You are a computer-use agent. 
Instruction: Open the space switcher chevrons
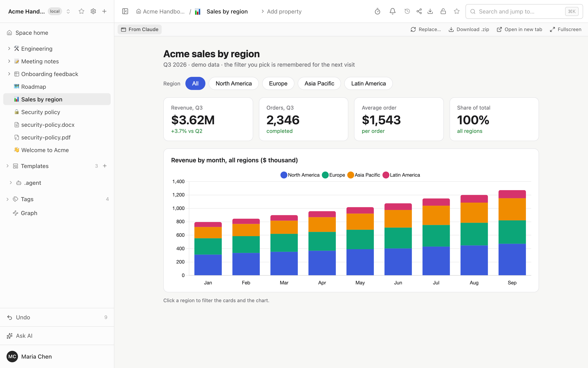68,11
